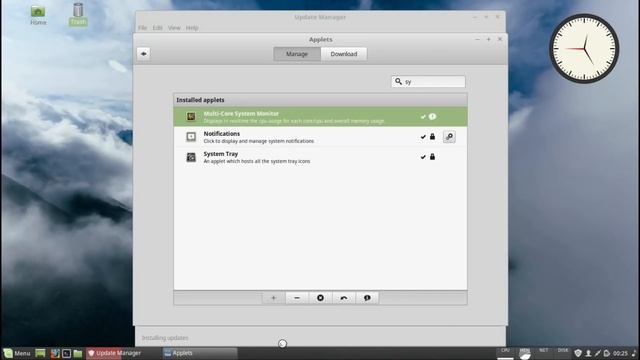Open the File menu in Update Manager

coord(142,28)
